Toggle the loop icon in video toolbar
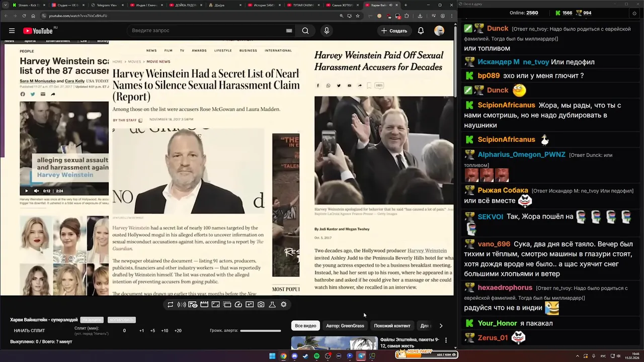The width and height of the screenshot is (644, 362). [171, 305]
